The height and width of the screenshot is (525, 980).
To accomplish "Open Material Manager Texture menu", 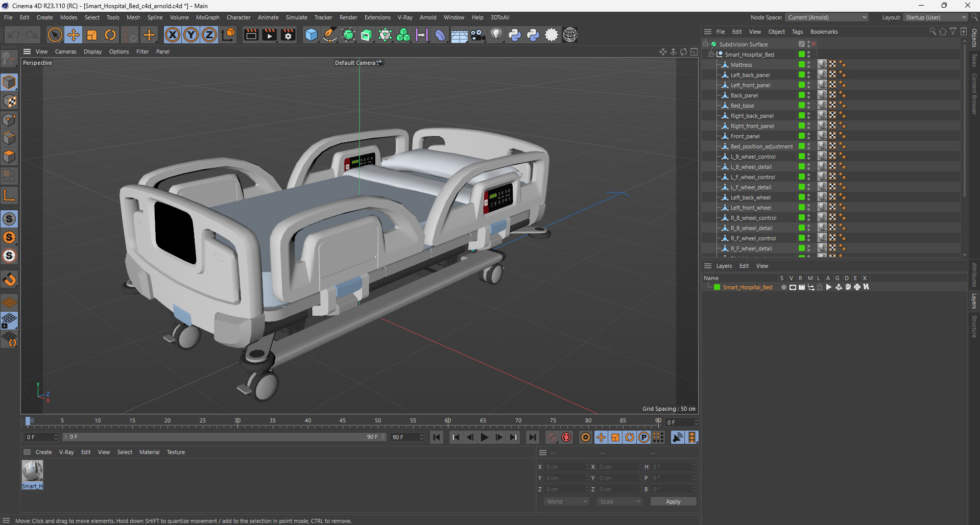I will (176, 452).
